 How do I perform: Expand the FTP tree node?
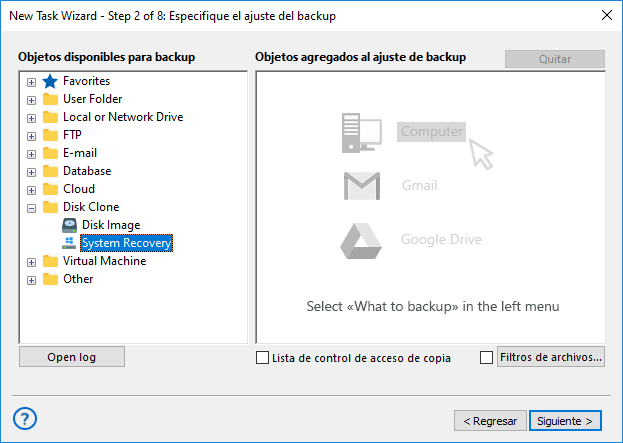tap(32, 135)
